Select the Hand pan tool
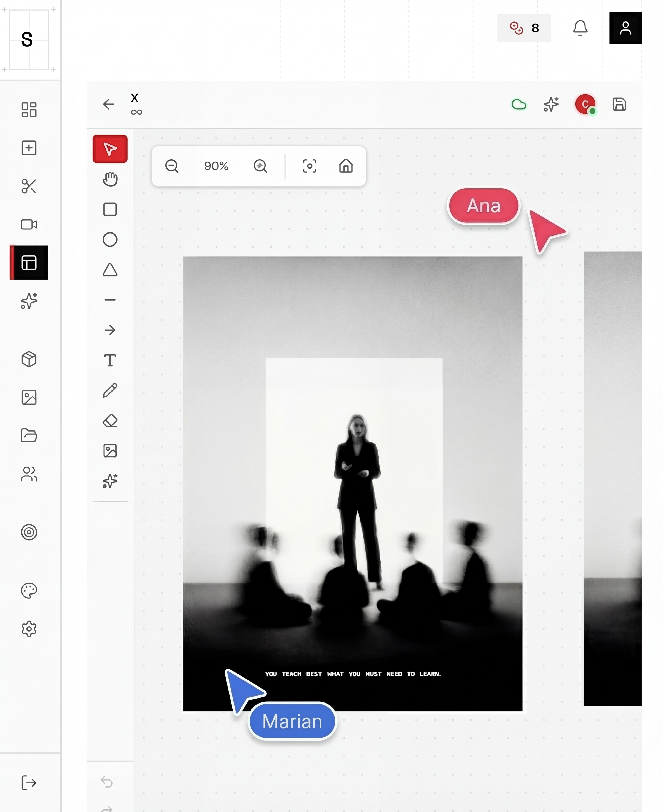The width and height of the screenshot is (663, 812). [x=110, y=179]
